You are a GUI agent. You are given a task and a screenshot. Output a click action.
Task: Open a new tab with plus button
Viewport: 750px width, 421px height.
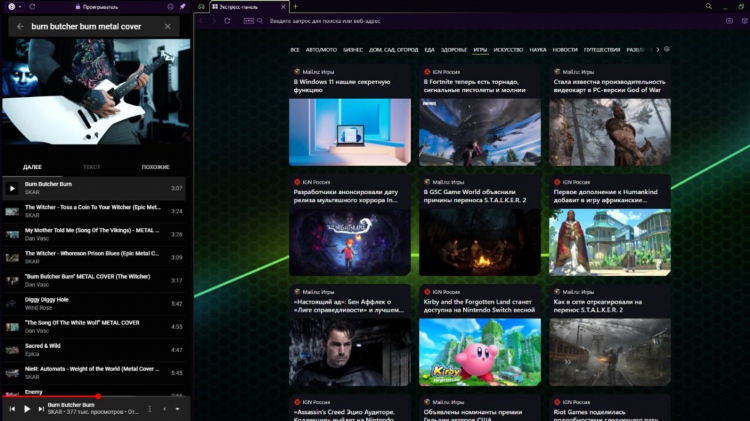tap(296, 7)
